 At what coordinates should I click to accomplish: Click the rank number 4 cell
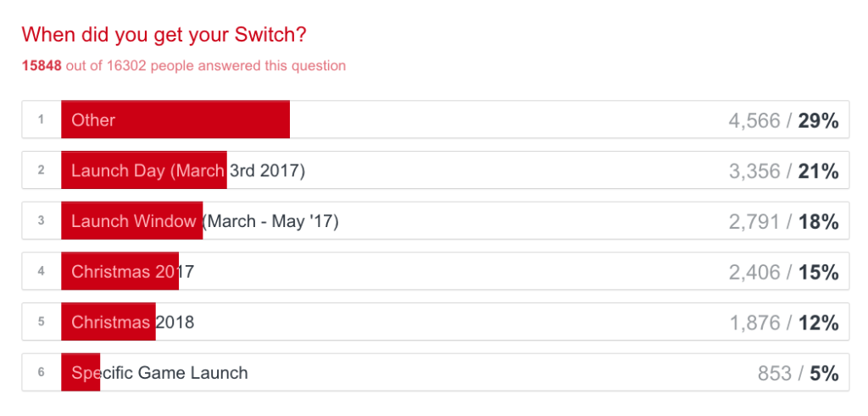click(41, 272)
